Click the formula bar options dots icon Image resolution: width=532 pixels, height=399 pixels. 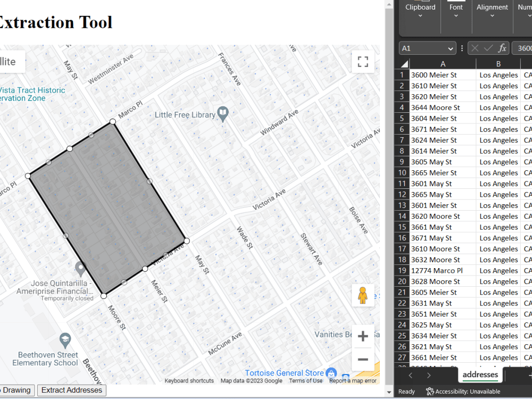pos(462,48)
